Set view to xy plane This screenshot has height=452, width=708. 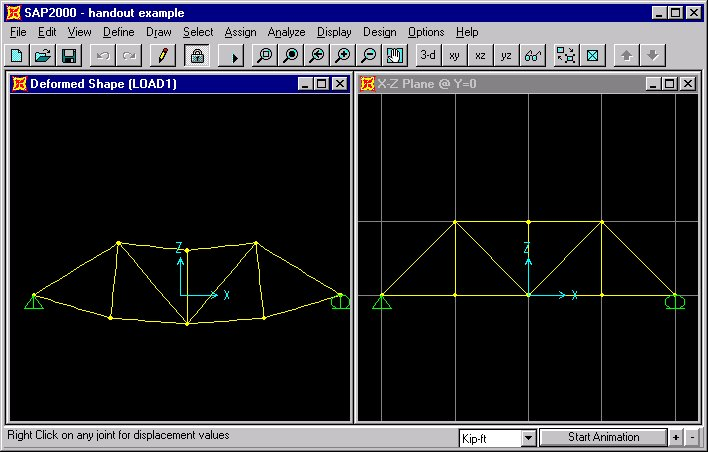tap(455, 56)
